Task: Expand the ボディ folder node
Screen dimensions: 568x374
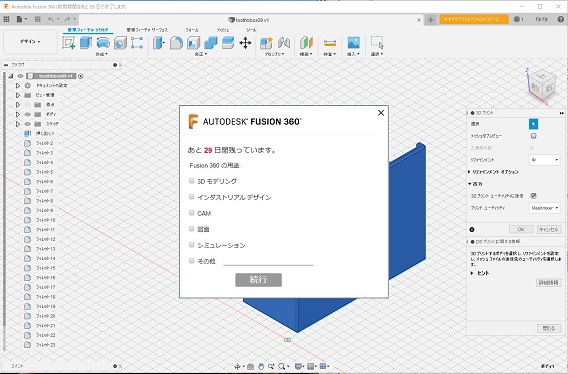Action: [17, 114]
